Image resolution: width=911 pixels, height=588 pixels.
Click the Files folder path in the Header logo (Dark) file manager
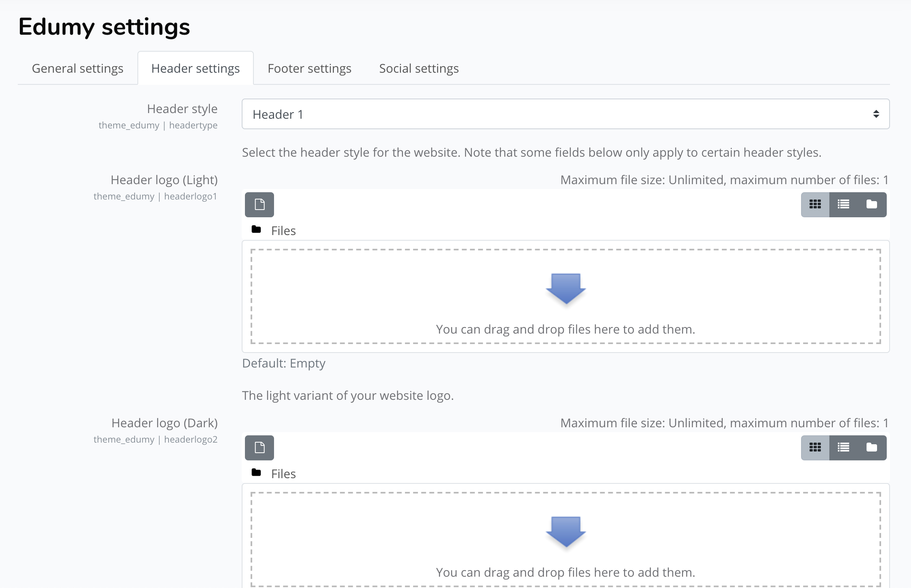click(x=283, y=474)
